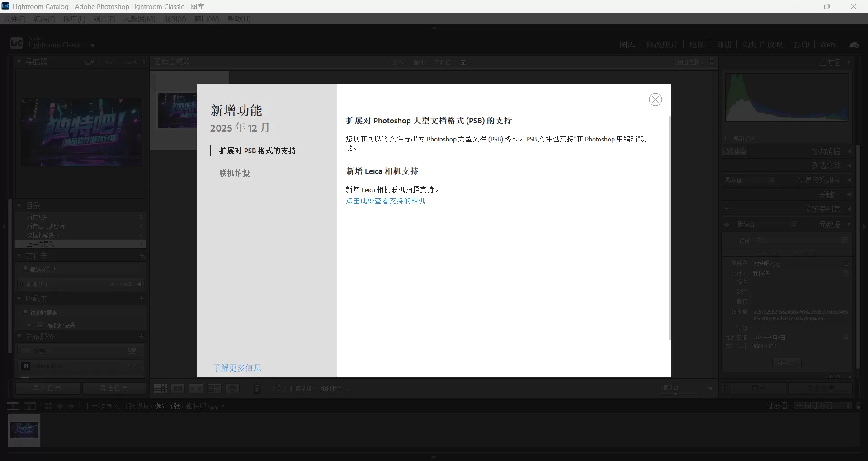This screenshot has height=461, width=868.
Task: Toggle the second panel indicator bottom left
Action: tap(30, 406)
